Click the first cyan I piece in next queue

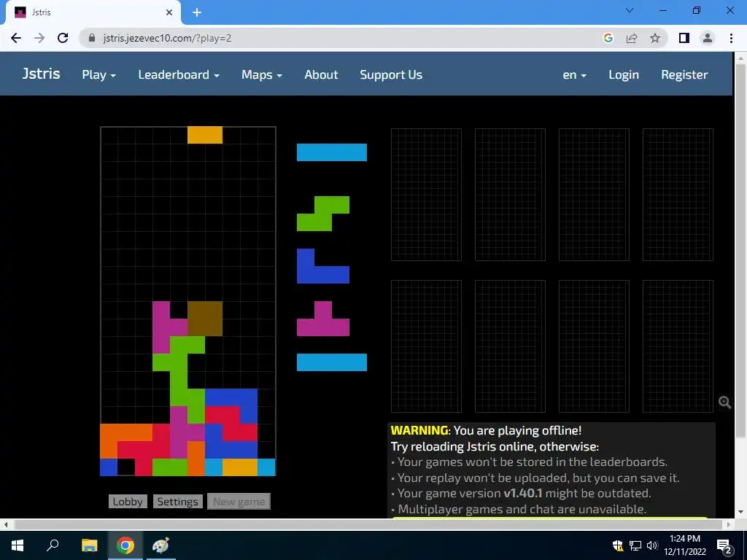coord(332,152)
